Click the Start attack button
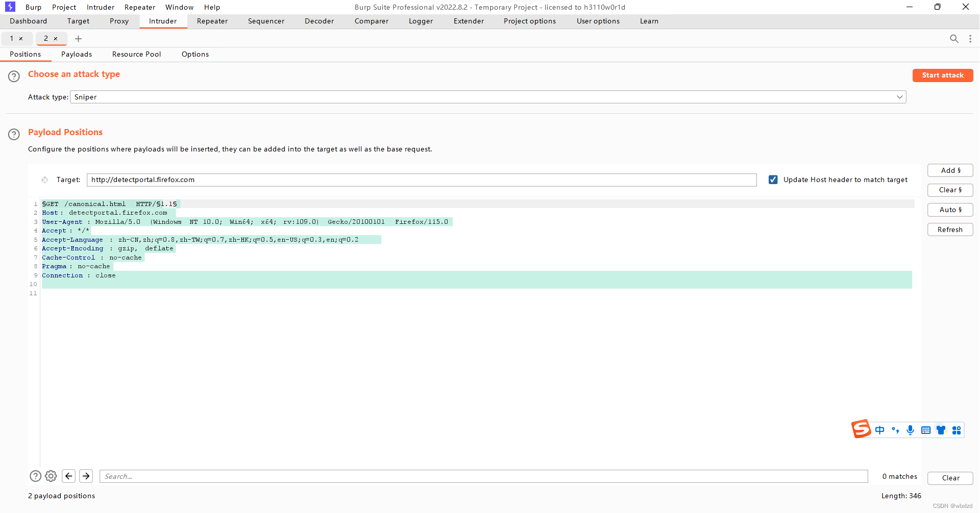The height and width of the screenshot is (513, 980). point(943,75)
